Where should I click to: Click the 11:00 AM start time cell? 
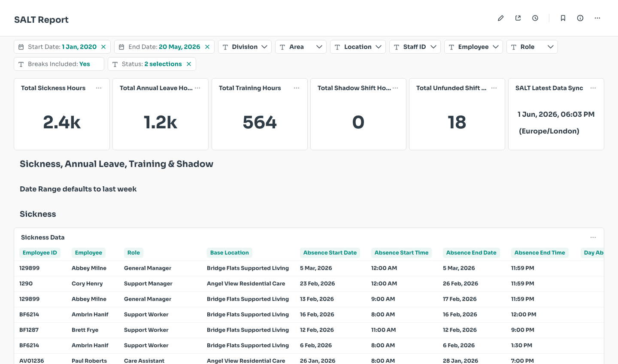[384, 330]
